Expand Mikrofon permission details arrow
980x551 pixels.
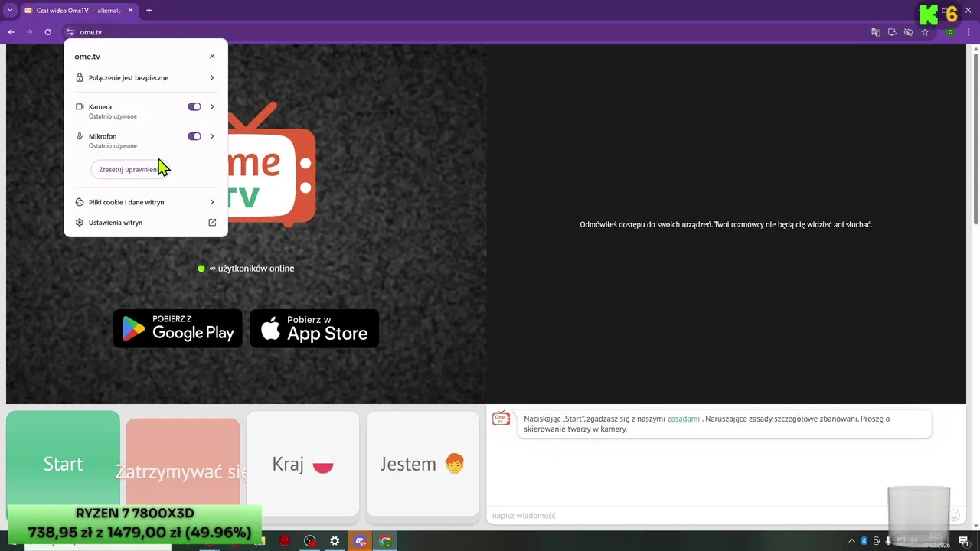coord(212,136)
